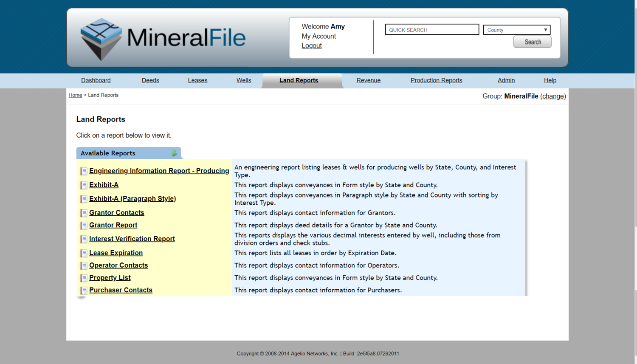This screenshot has height=364, width=637.
Task: Click the report icon beside Exhibit-A
Action: [x=83, y=185]
